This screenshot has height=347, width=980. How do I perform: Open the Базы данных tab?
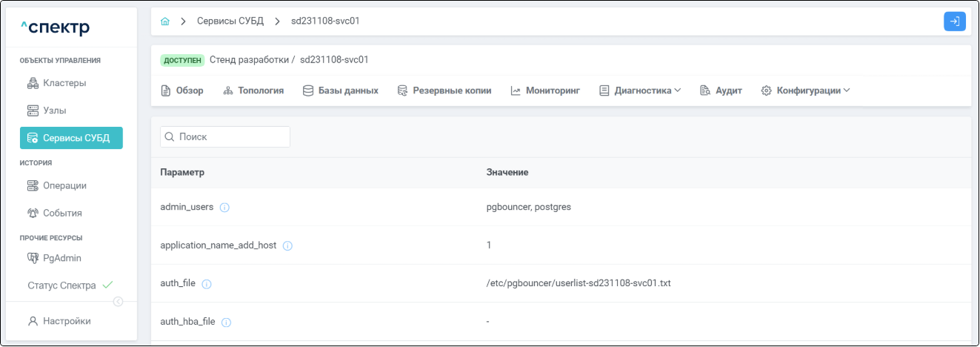(341, 90)
